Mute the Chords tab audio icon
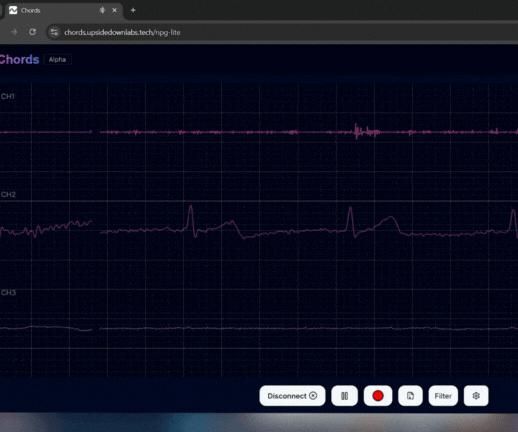This screenshot has width=518, height=432. pyautogui.click(x=102, y=10)
